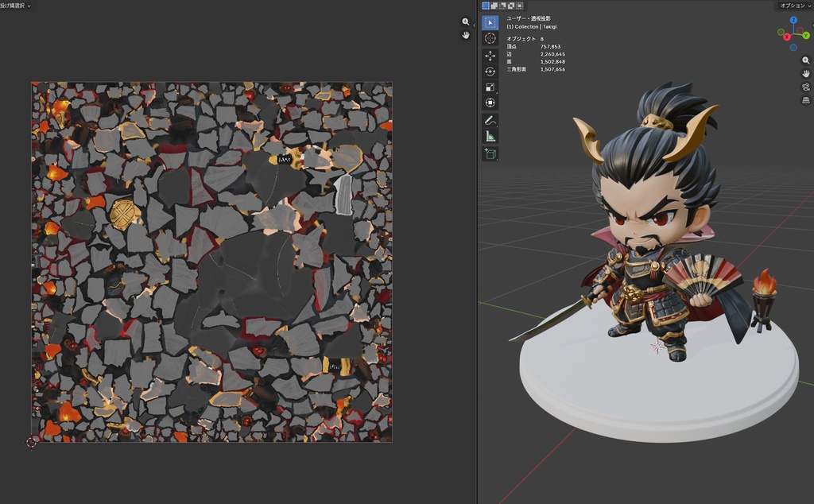This screenshot has height=504, width=814.
Task: Click the pan hand icon in 3D viewport
Action: pos(806,74)
